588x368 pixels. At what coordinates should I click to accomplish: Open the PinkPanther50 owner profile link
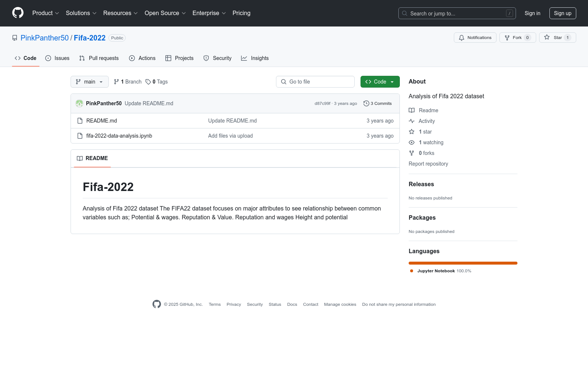pos(44,38)
